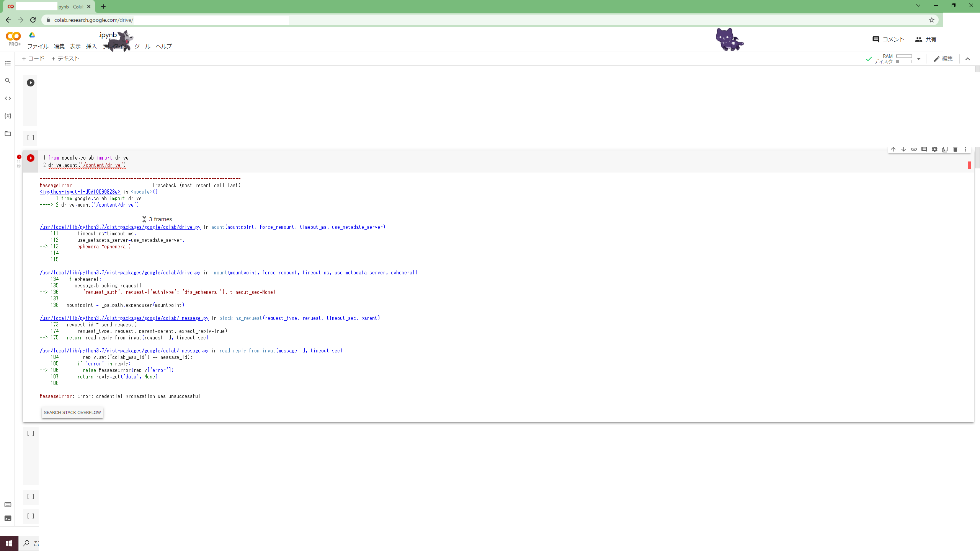Open the ツール menu
The height and width of the screenshot is (551, 980).
pyautogui.click(x=142, y=46)
